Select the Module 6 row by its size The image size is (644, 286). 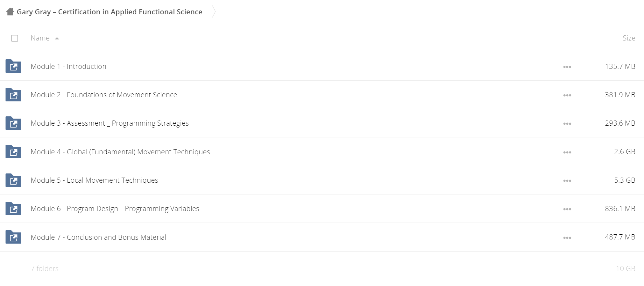[620, 209]
